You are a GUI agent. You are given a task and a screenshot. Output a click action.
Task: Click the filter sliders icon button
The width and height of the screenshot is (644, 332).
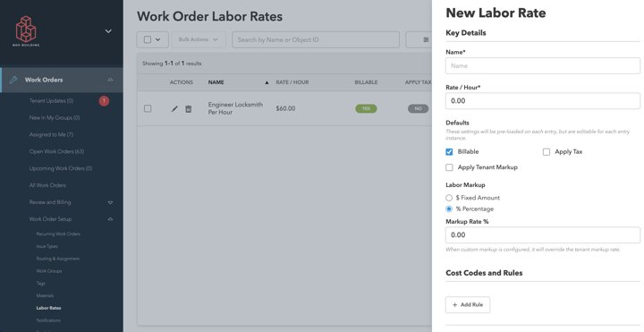pyautogui.click(x=426, y=39)
